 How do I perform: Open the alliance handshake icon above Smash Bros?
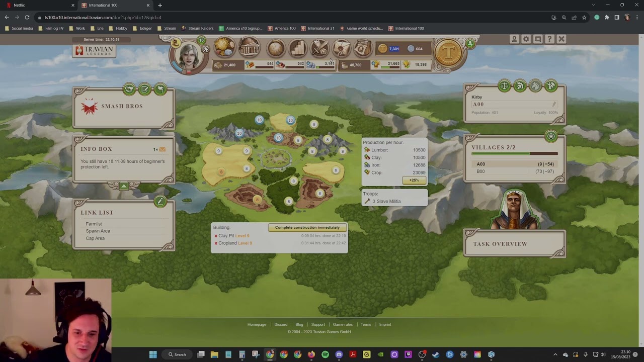[x=129, y=89]
